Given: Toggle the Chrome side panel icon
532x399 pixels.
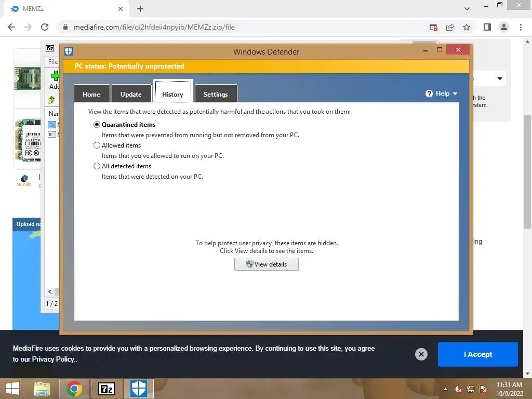Looking at the screenshot, I should coord(487,27).
